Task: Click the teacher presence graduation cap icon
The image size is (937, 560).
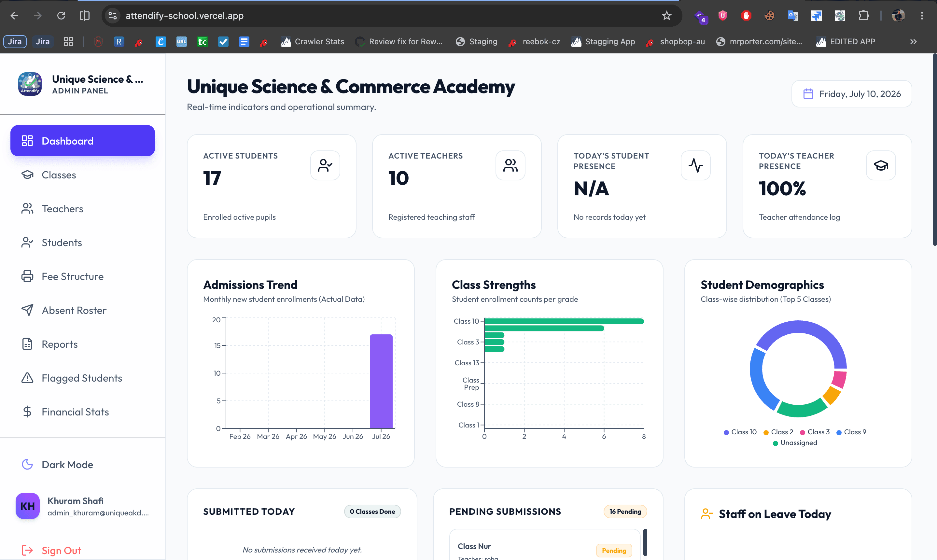Action: pos(881,165)
